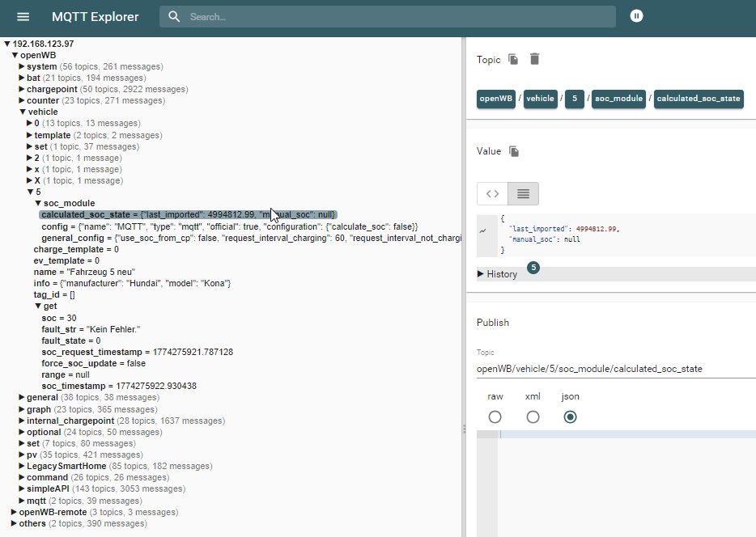Copy the topic path using the copy icon
This screenshot has height=537, width=756.
coord(514,59)
